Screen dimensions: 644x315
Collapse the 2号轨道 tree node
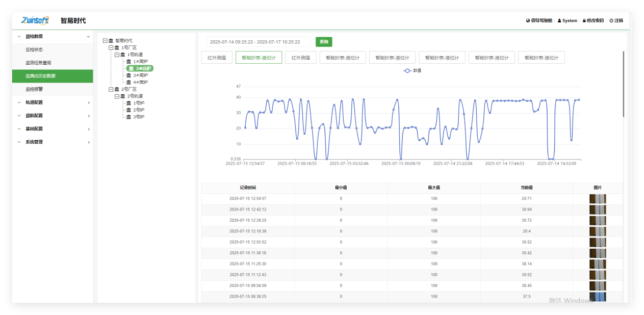[117, 96]
